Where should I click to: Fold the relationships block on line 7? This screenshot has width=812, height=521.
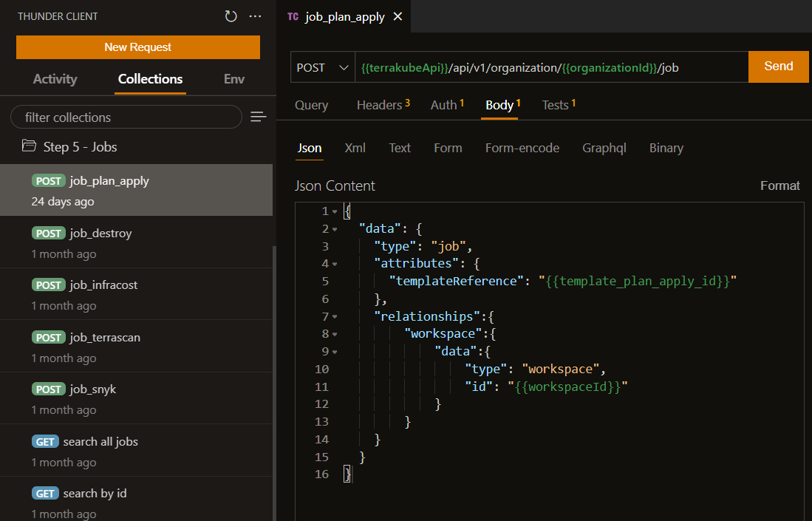335,316
